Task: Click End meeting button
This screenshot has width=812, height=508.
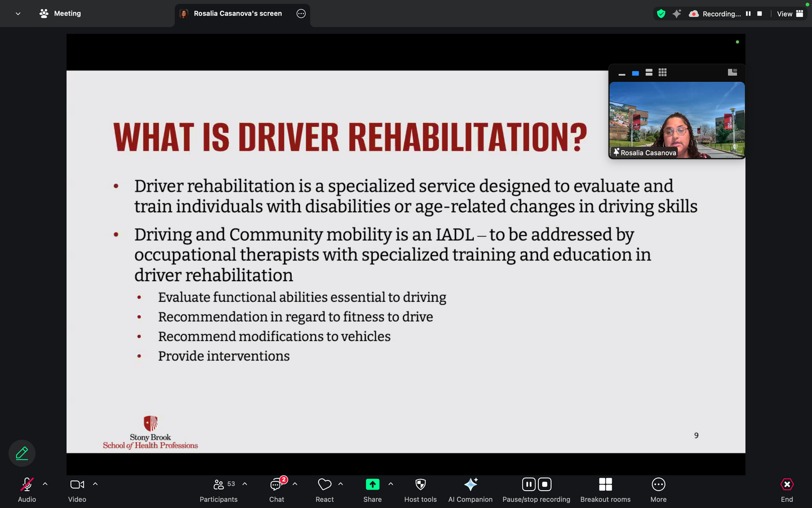Action: pos(787,484)
